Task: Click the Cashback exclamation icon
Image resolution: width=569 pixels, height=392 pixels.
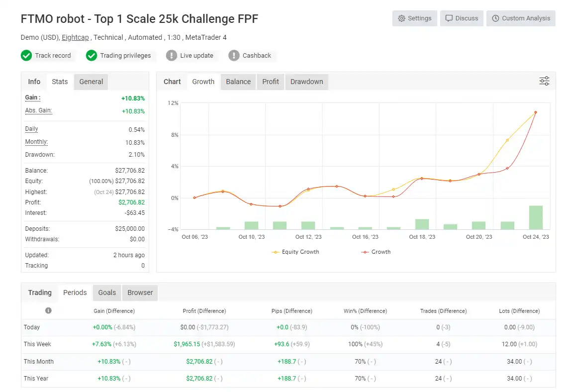Action: click(x=234, y=56)
